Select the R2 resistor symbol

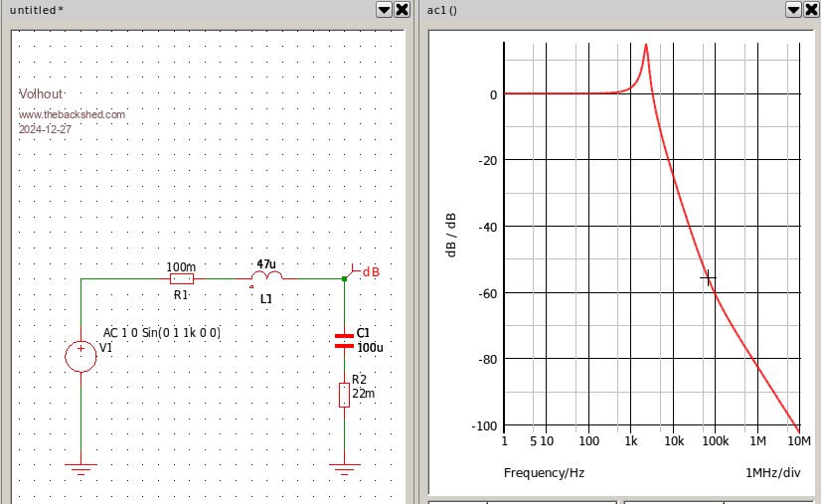(x=344, y=394)
